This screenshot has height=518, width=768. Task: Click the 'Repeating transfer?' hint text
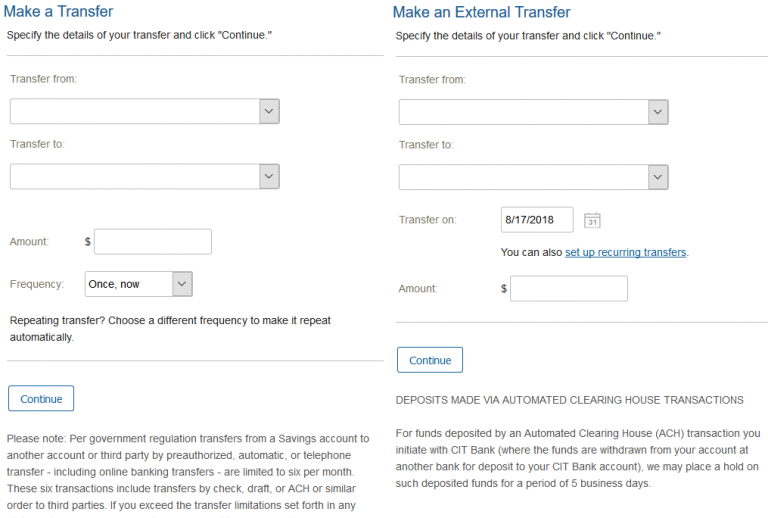(x=170, y=329)
